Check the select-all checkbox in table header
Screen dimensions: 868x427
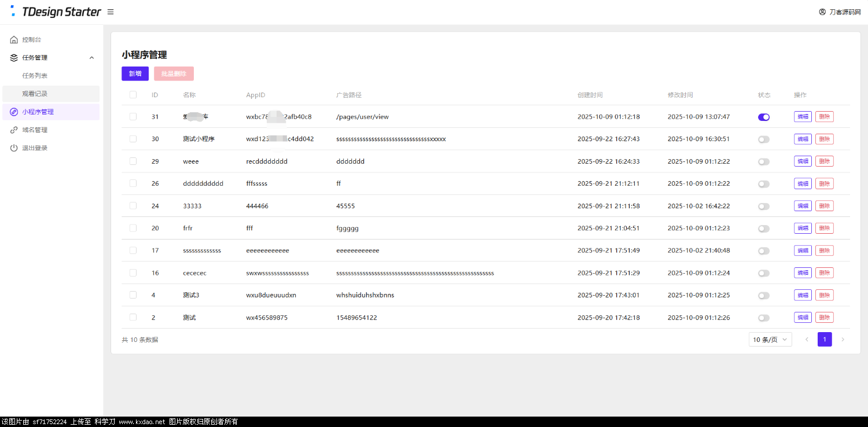pyautogui.click(x=133, y=95)
